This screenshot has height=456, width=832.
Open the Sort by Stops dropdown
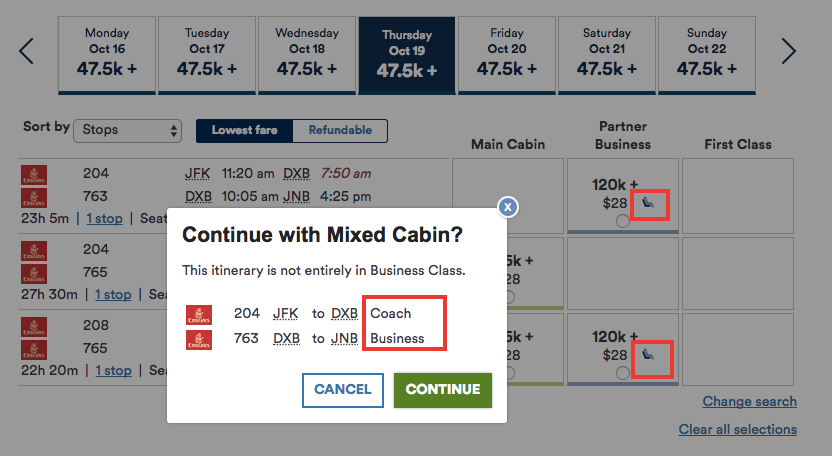click(x=128, y=131)
